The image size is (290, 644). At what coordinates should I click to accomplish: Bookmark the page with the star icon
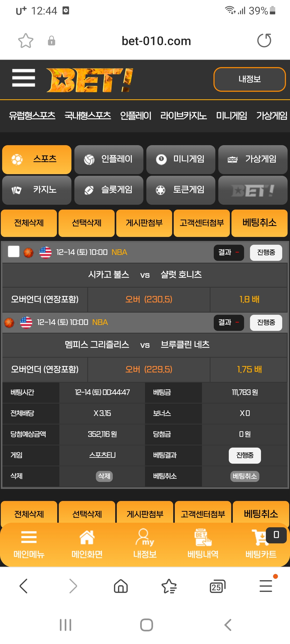(26, 41)
